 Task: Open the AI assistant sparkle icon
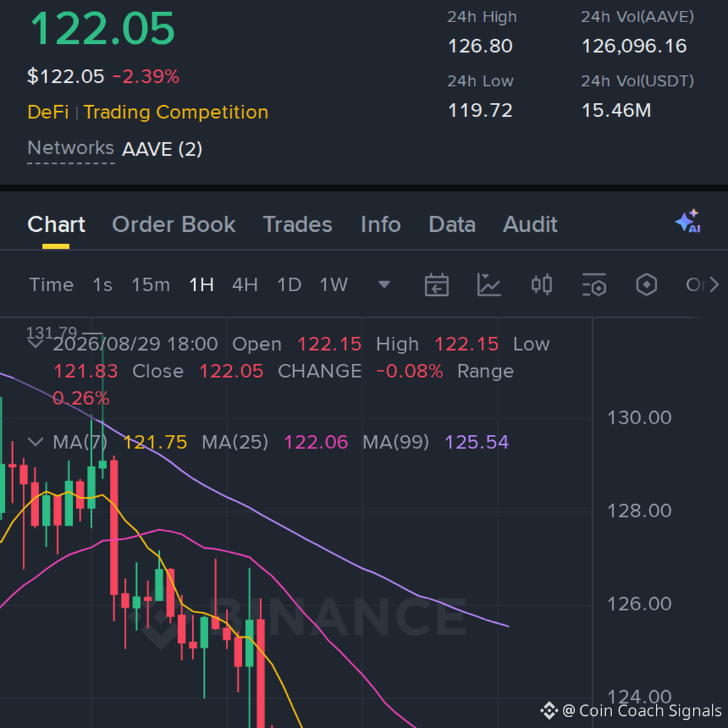point(688,221)
